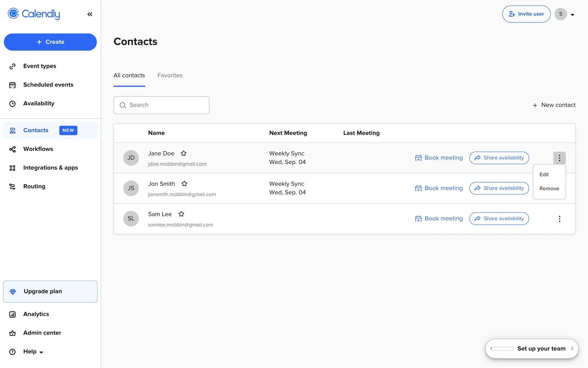The height and width of the screenshot is (368, 588).
Task: Click the contacts Search field
Action: point(161,105)
